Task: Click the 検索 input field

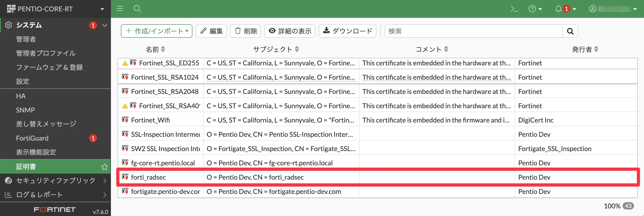Action: [x=473, y=31]
